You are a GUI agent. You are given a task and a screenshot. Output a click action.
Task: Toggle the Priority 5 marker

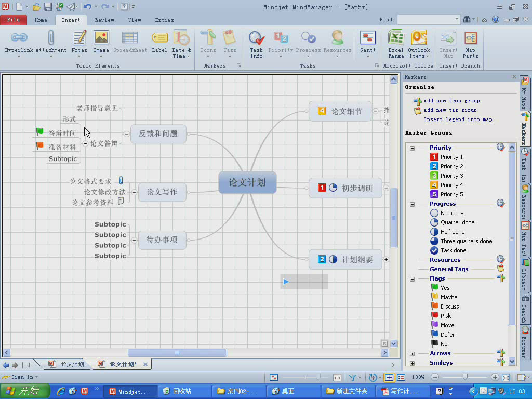pyautogui.click(x=446, y=194)
